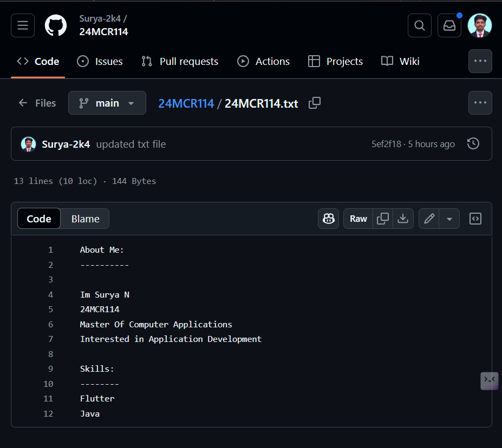Click 'Interested in Application Development' line
The width and height of the screenshot is (502, 448).
(x=171, y=339)
